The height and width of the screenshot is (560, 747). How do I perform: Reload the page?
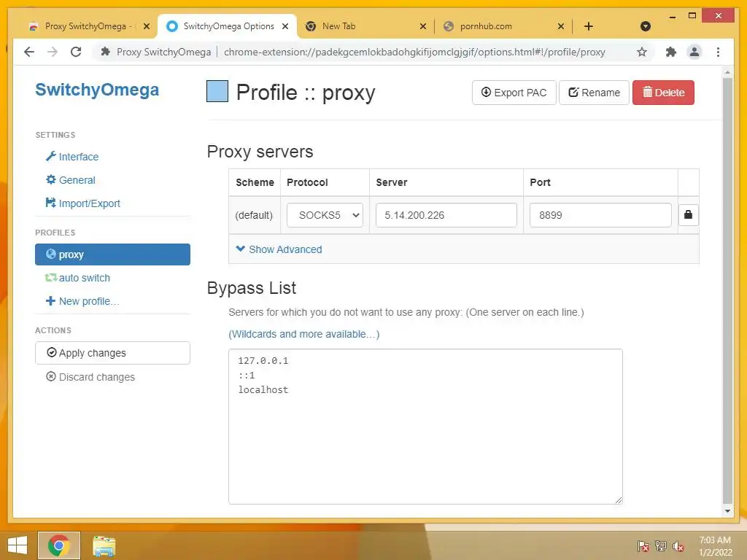76,52
